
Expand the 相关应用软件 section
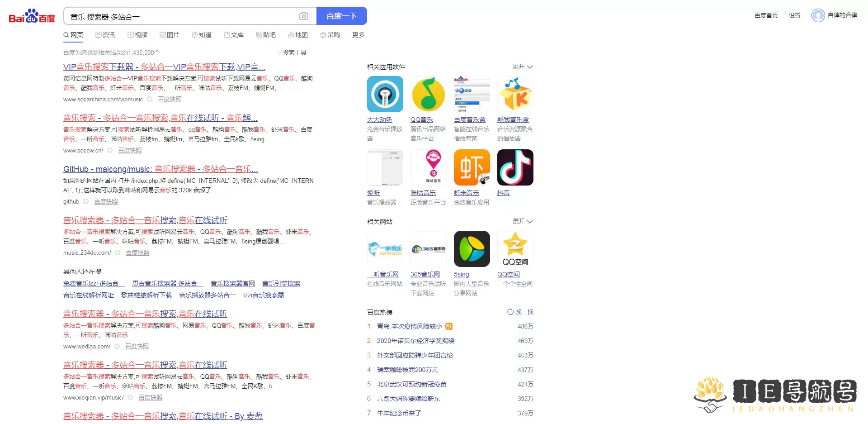[523, 67]
